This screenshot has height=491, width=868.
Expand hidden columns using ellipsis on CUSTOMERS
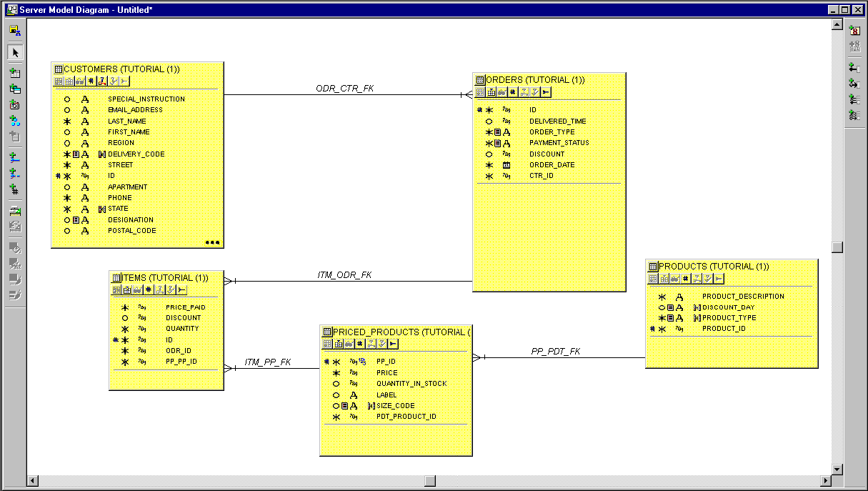pyautogui.click(x=211, y=243)
